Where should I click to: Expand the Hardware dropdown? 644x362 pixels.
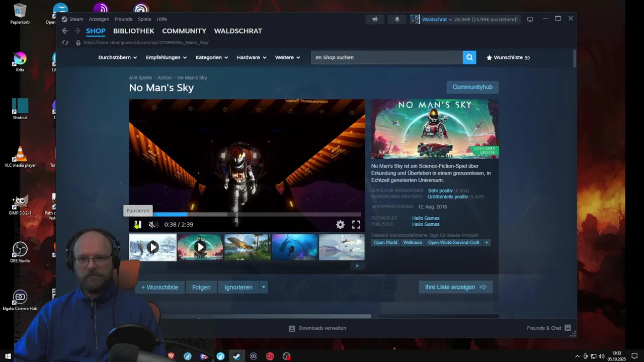pos(252,57)
